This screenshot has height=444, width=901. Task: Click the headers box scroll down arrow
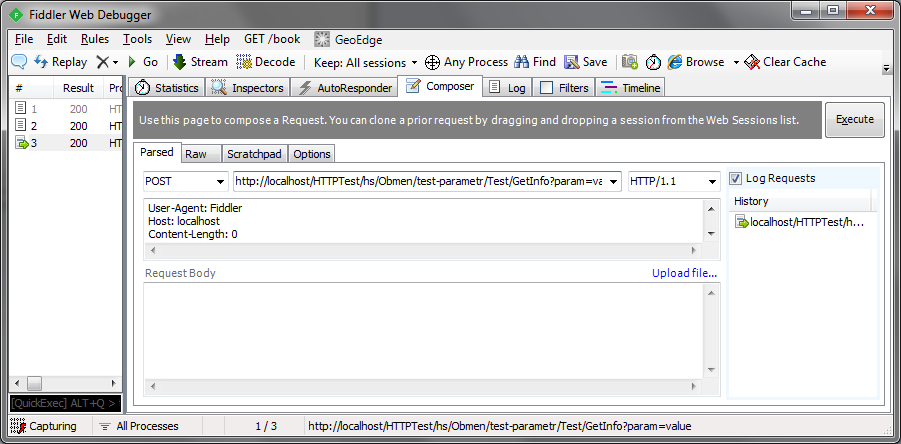tap(711, 233)
